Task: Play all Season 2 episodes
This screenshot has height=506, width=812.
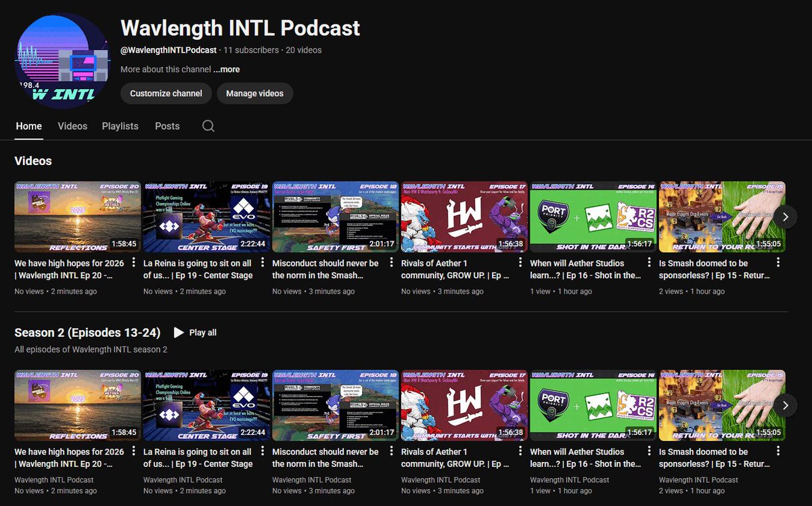Action: click(195, 332)
